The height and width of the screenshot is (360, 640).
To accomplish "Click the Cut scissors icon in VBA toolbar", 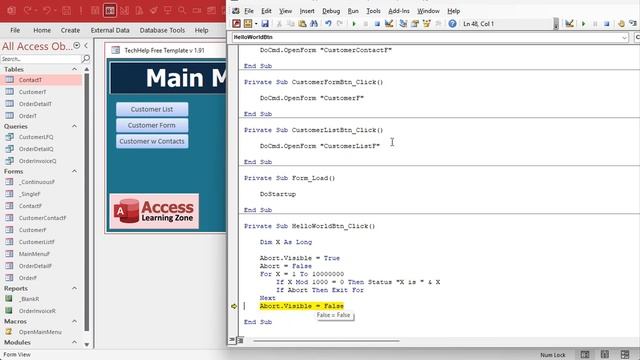I will point(279,24).
